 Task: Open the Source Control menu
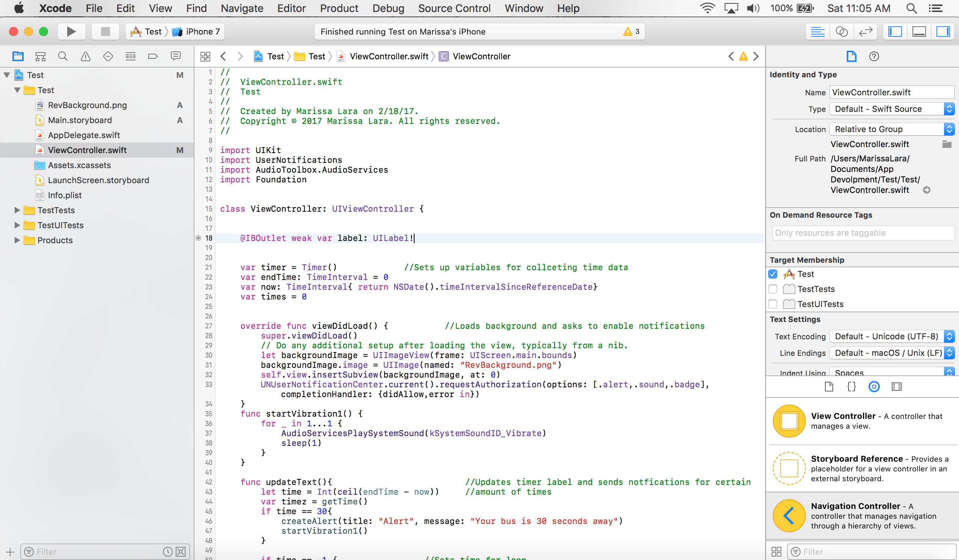pyautogui.click(x=454, y=8)
